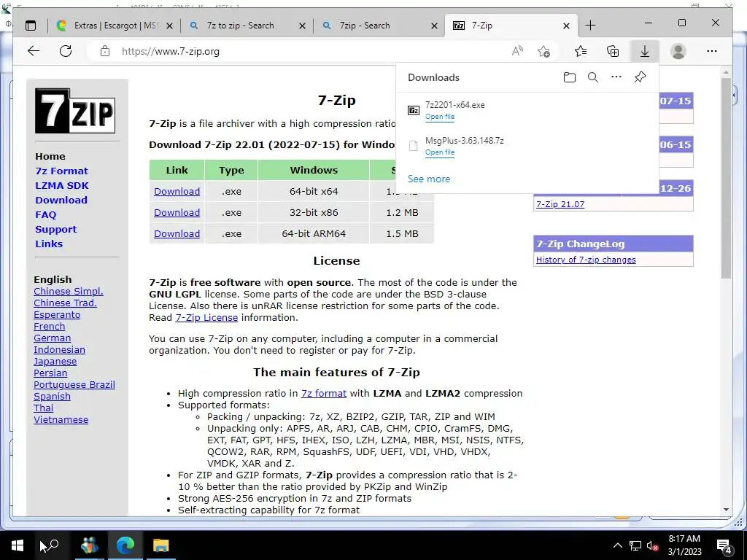
Task: Open file link for 7z2201-x64.exe
Action: pos(440,117)
